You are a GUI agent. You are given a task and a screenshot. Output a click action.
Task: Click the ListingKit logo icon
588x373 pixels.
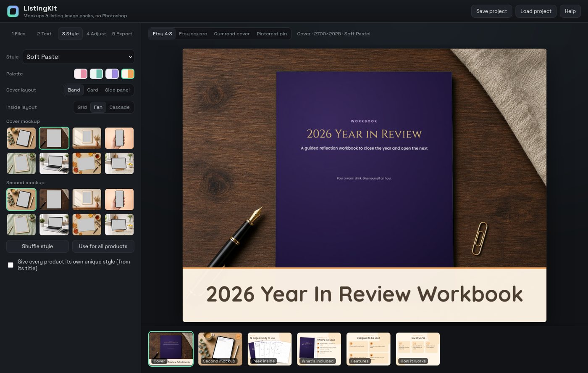click(x=13, y=11)
